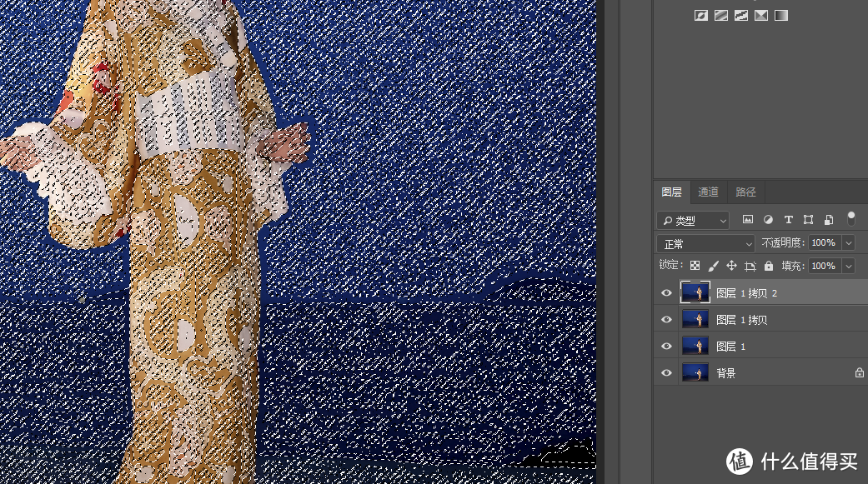
Task: Click the 不透明度 label
Action: [783, 242]
